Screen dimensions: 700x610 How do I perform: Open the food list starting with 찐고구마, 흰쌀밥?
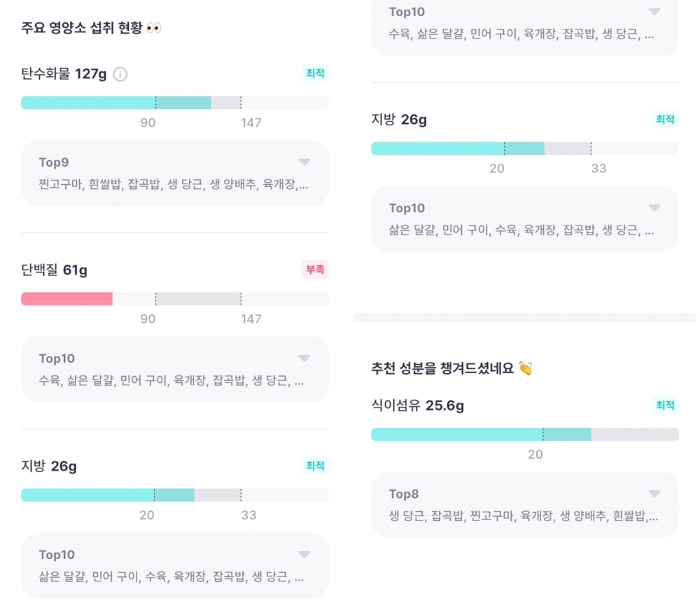174,185
